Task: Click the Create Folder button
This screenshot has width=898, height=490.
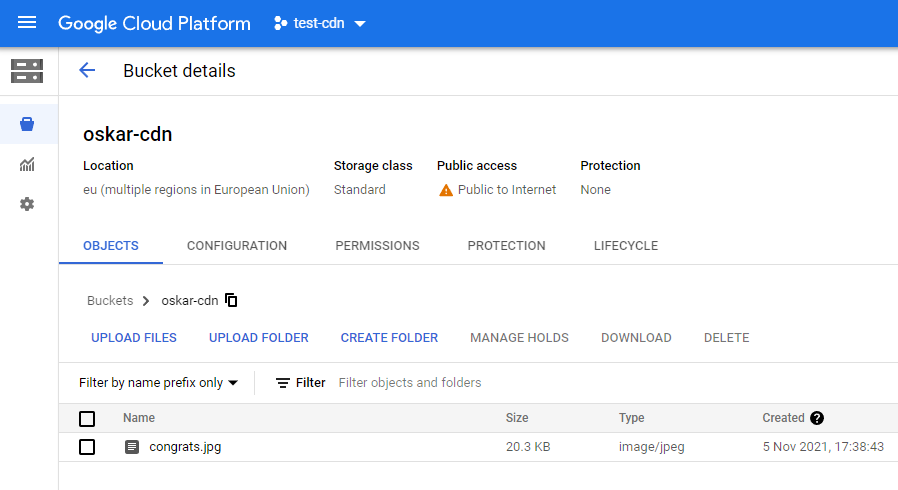Action: coord(389,338)
